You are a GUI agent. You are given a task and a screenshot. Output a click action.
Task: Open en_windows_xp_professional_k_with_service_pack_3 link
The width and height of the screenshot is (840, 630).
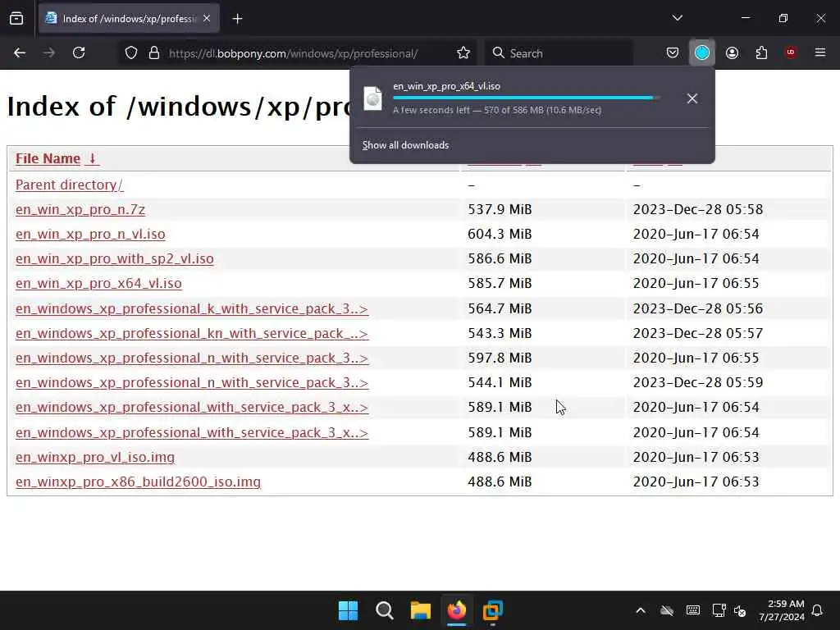(192, 308)
